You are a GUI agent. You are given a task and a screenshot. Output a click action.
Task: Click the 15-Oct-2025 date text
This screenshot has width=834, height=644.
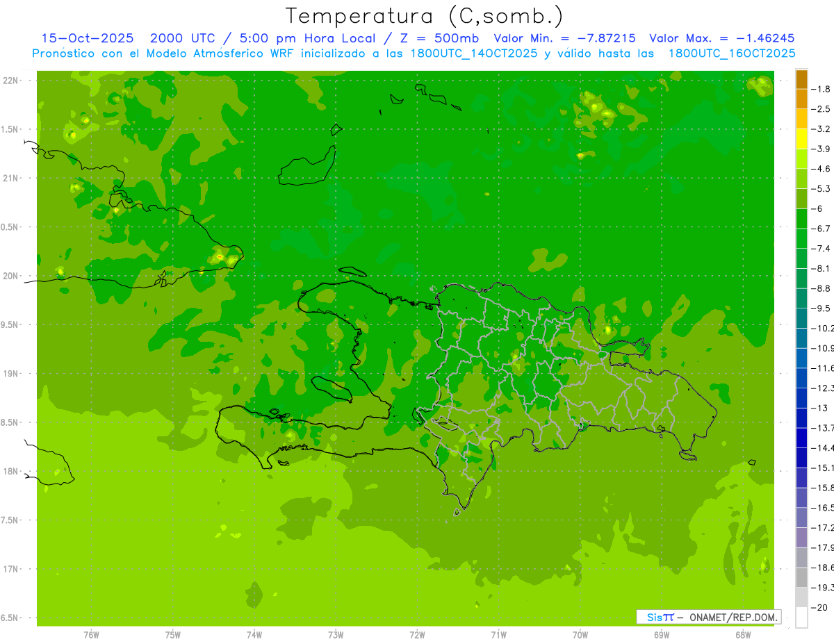pos(88,38)
